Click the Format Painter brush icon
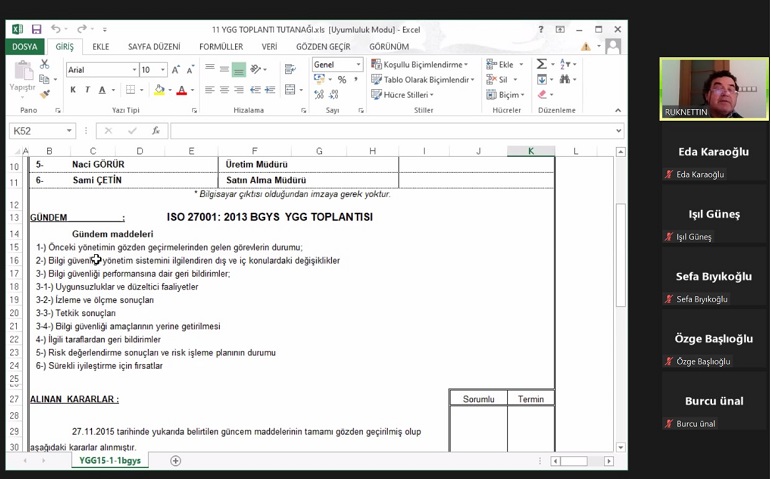The image size is (771, 479). [44, 94]
